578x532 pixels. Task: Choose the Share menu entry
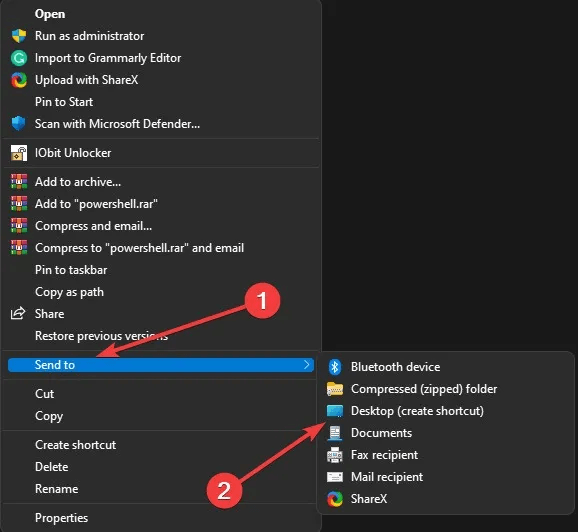49,314
